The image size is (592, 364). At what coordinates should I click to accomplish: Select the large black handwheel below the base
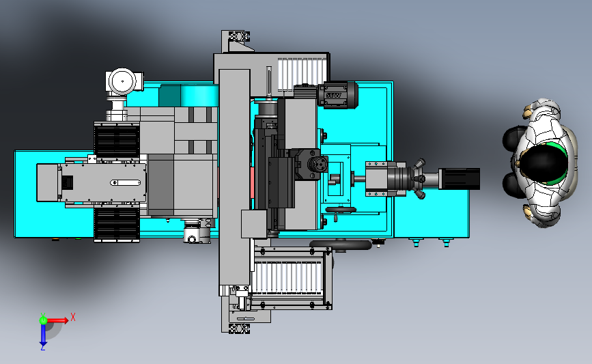(341, 245)
